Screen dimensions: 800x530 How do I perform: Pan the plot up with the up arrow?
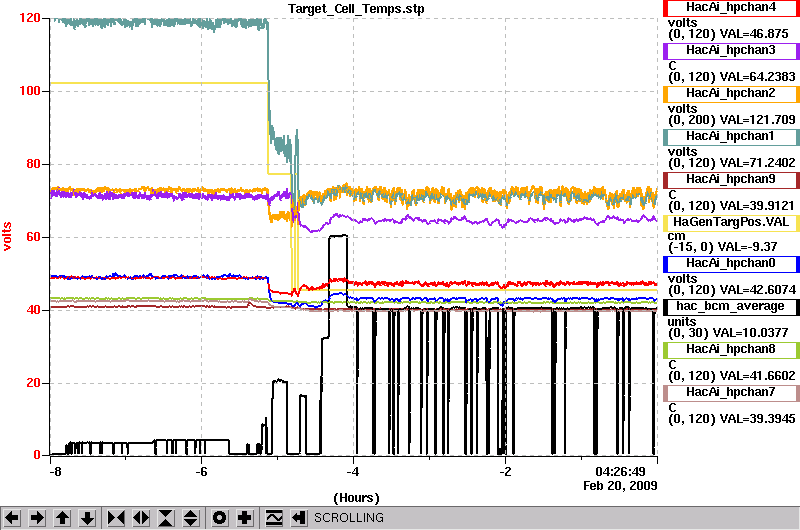click(x=63, y=518)
